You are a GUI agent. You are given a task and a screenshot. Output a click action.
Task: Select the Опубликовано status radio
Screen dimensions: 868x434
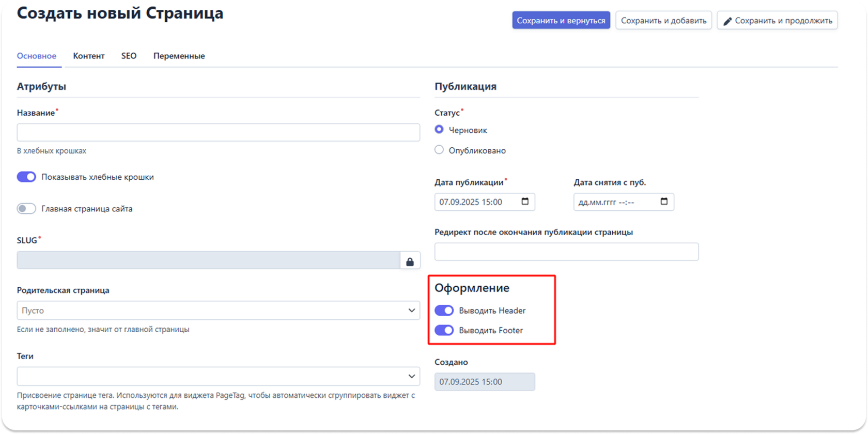[x=439, y=150]
